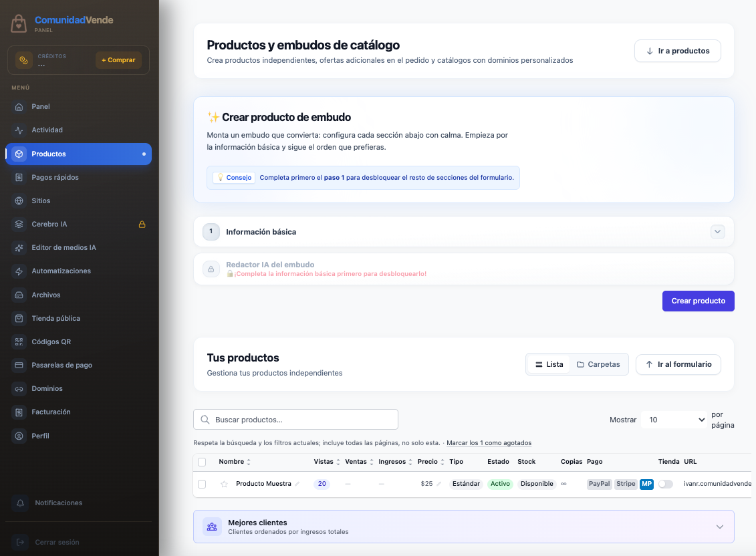Click the ComunidadVende shopping bag logo

click(x=19, y=23)
